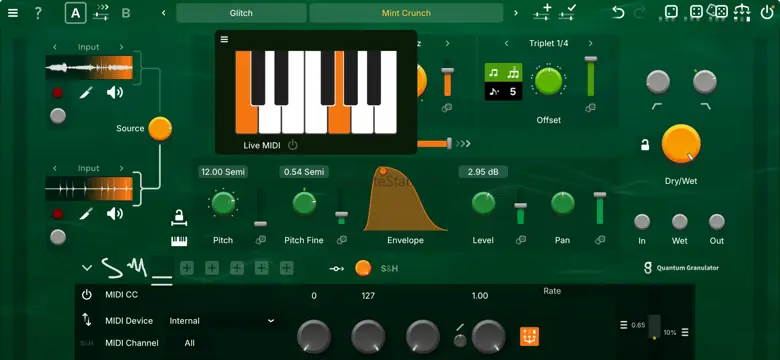
Task: Toggle the Dry/Wet lock icon
Action: [x=645, y=145]
